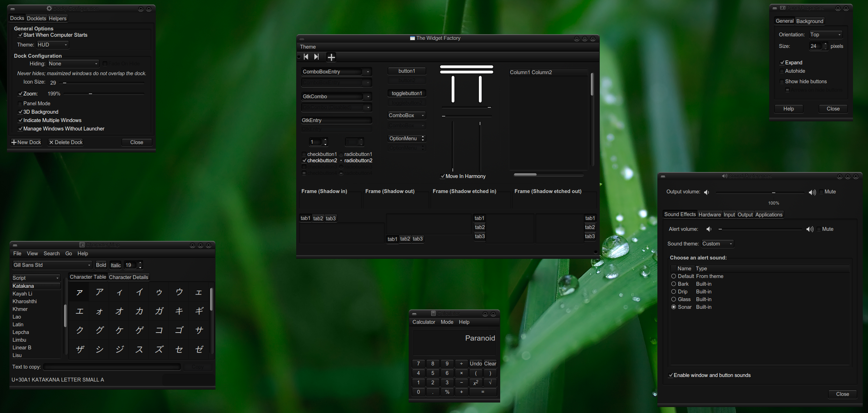Click the skip-to-first toolbar icon in Widget Factory
This screenshot has width=868, height=413.
pyautogui.click(x=306, y=57)
